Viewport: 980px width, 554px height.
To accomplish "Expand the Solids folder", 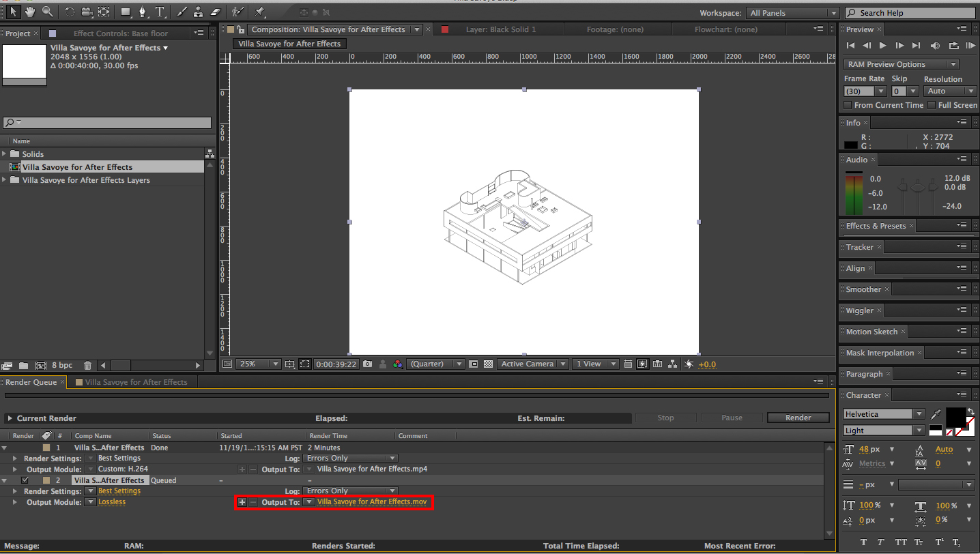I will pyautogui.click(x=5, y=154).
